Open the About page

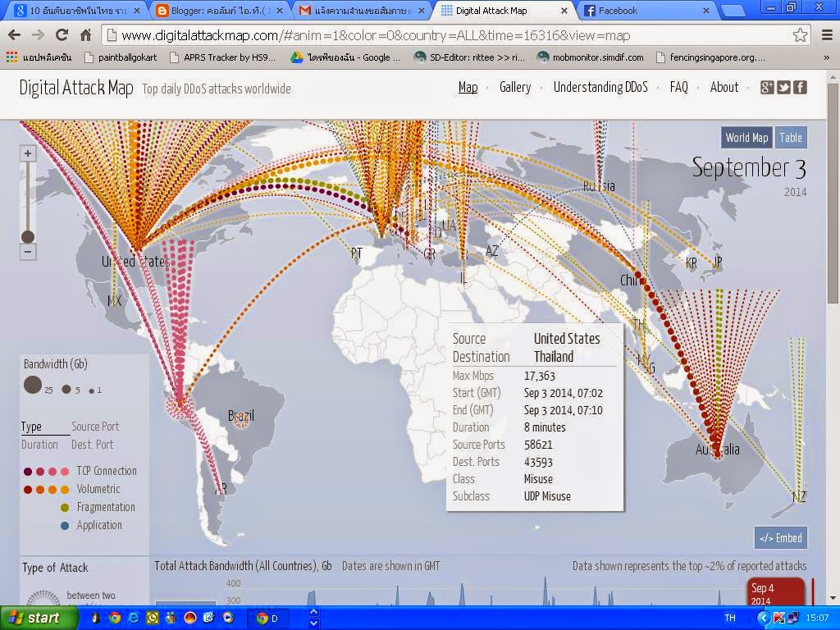724,87
